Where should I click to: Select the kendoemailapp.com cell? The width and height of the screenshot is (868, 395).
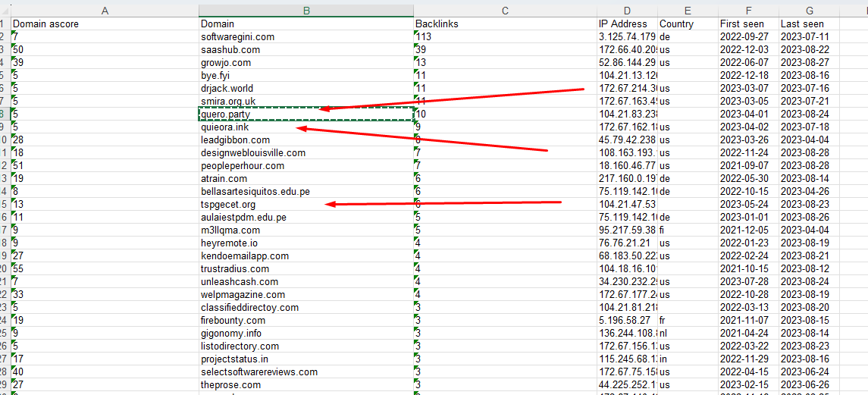[x=306, y=256]
